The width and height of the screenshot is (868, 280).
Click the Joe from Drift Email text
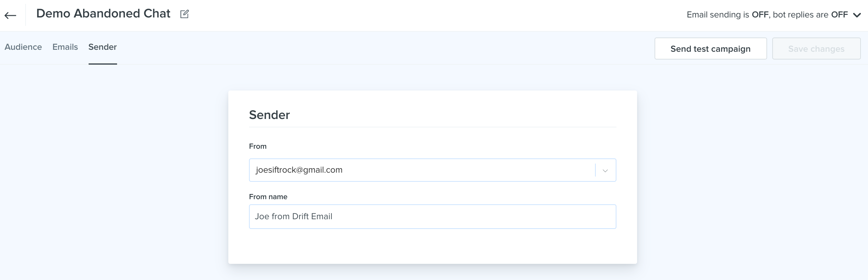pyautogui.click(x=293, y=216)
